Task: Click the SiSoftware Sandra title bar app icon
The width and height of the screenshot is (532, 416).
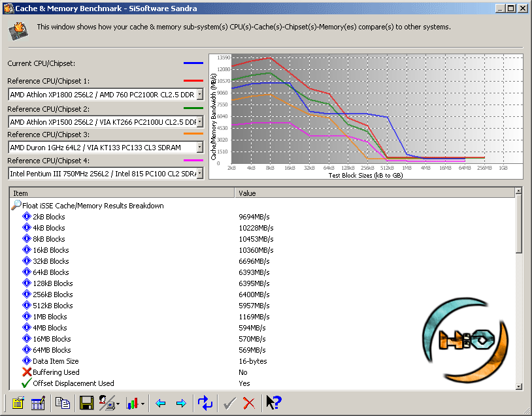Action: tap(8, 8)
